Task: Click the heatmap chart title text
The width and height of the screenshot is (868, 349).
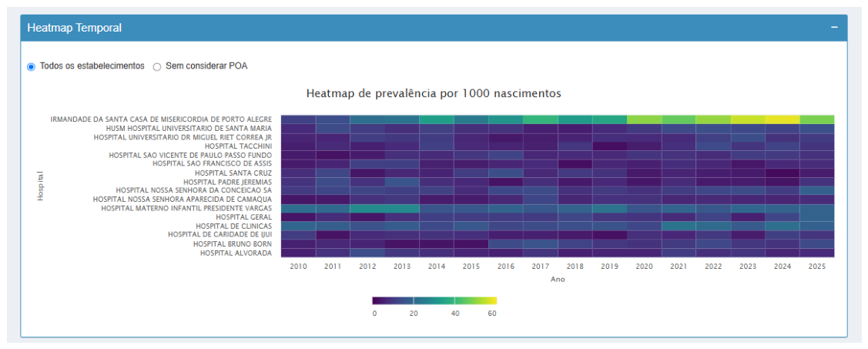Action: 434,94
